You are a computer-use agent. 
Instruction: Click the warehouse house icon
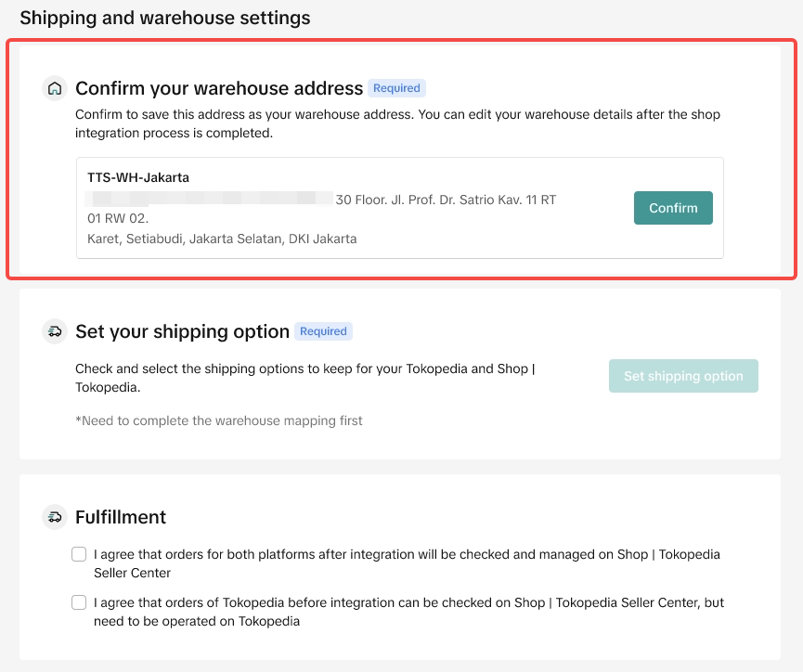55,89
